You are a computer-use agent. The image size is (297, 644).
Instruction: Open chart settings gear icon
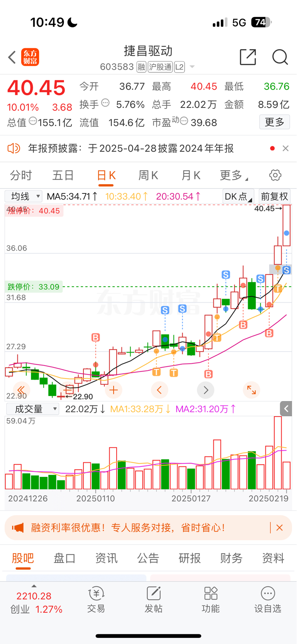click(275, 175)
